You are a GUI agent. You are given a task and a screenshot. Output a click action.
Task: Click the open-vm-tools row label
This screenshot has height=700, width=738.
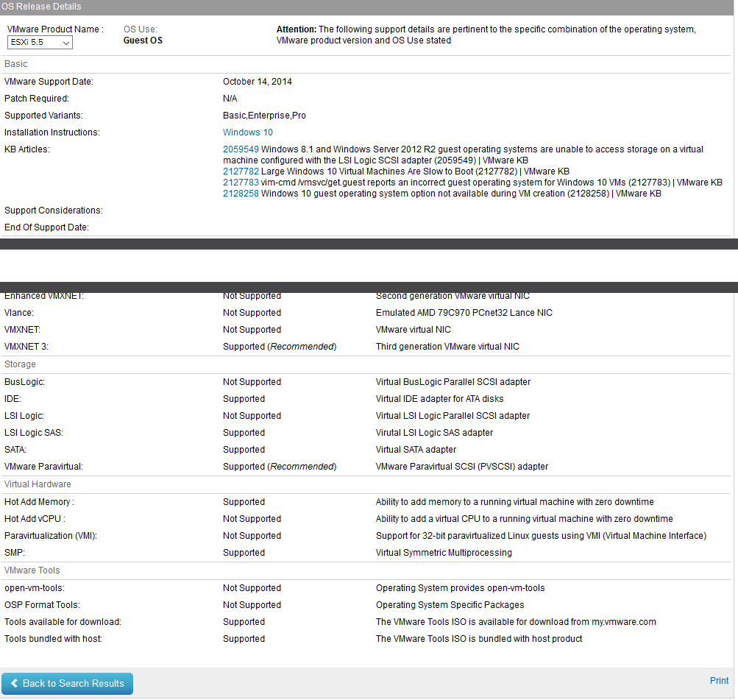(x=35, y=588)
